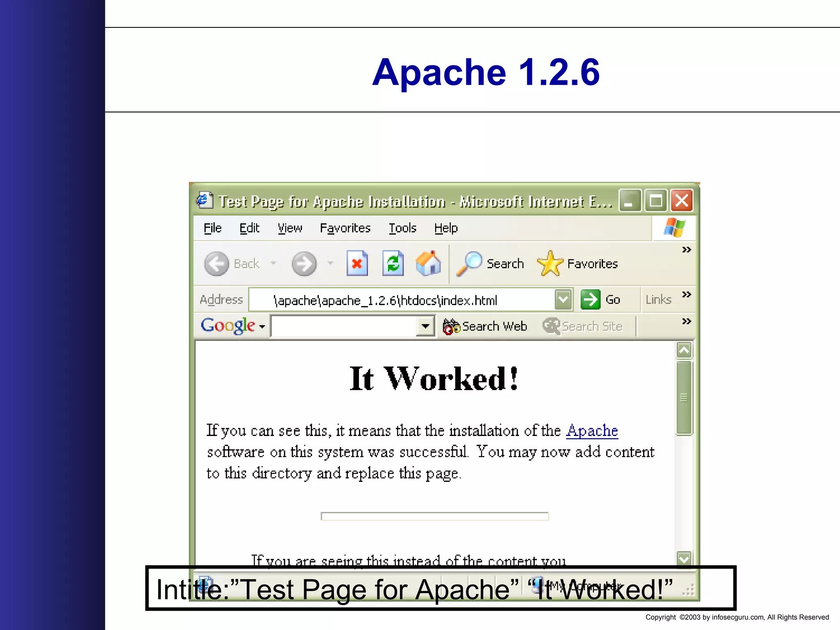Open the Forward history dropdown arrow
This screenshot has height=630, width=840.
coord(330,263)
